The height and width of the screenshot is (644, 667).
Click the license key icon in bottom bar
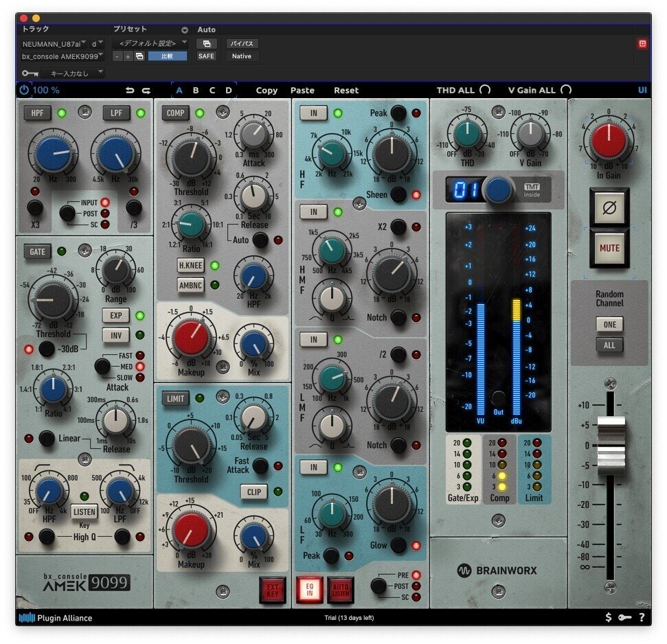click(625, 617)
